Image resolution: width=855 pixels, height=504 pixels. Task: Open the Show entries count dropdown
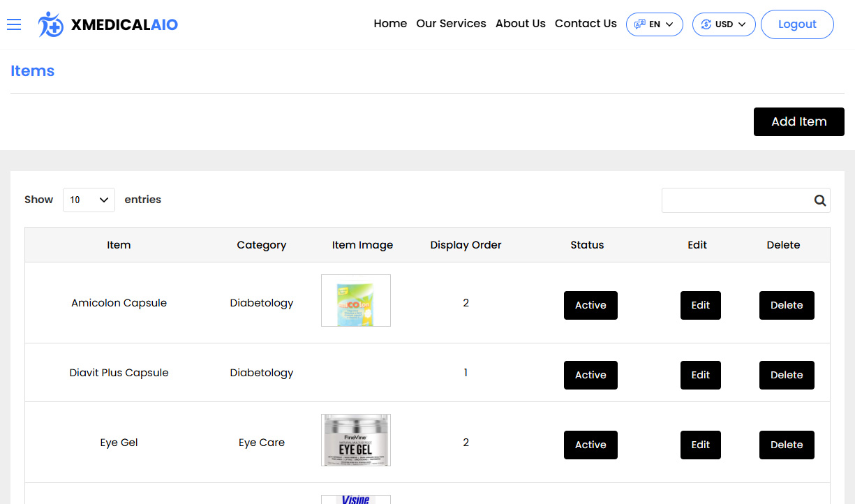click(89, 200)
